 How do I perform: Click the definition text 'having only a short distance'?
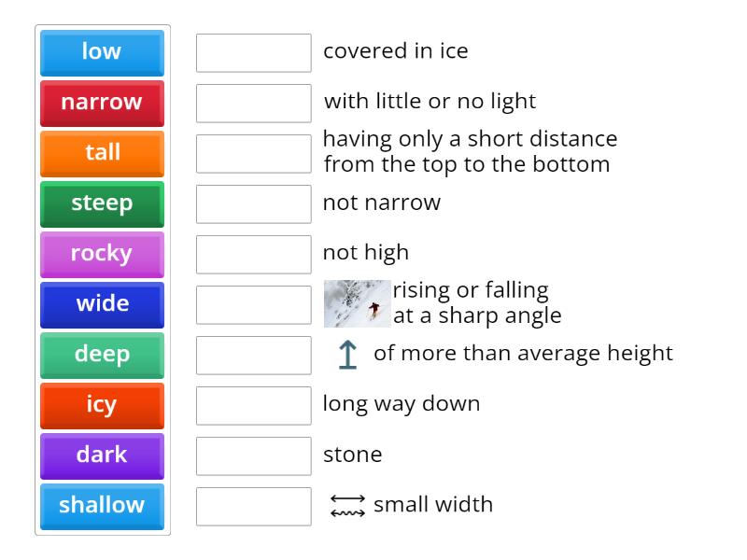coord(470,138)
